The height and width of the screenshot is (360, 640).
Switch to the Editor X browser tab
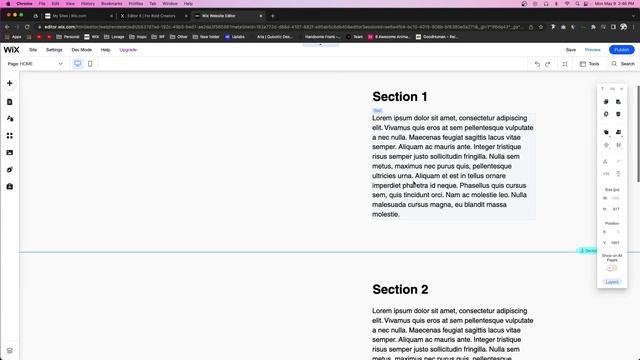(153, 16)
